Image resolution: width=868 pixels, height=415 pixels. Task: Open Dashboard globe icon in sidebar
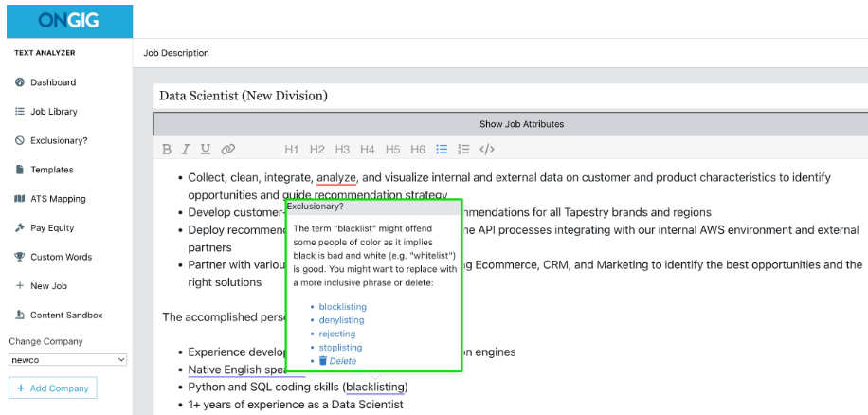tap(19, 82)
